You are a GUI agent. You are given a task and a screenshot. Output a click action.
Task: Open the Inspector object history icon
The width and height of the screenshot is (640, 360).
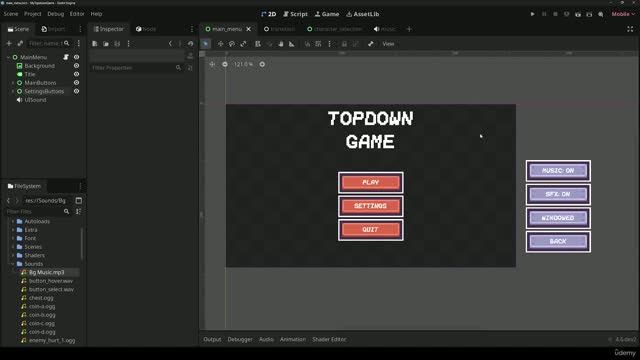tap(190, 44)
